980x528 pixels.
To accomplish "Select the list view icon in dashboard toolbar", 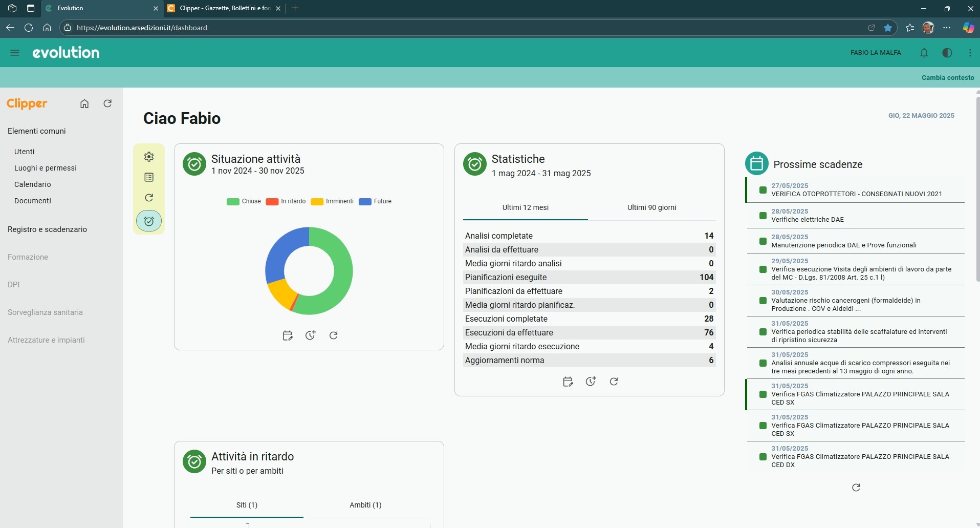I will click(x=149, y=177).
